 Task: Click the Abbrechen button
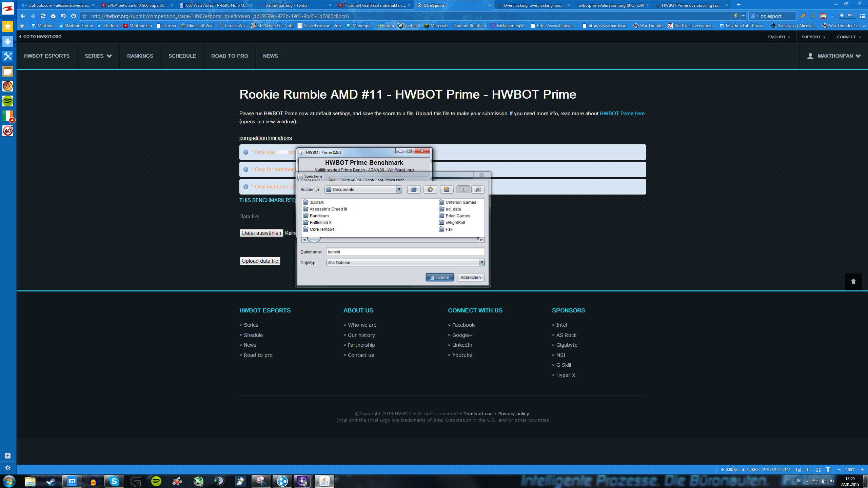pos(471,277)
